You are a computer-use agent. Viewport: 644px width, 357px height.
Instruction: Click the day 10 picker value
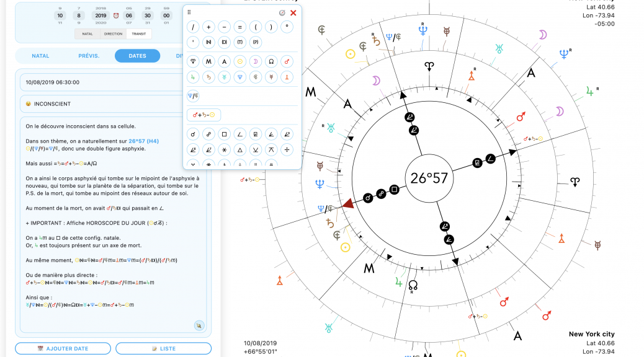[x=60, y=15]
